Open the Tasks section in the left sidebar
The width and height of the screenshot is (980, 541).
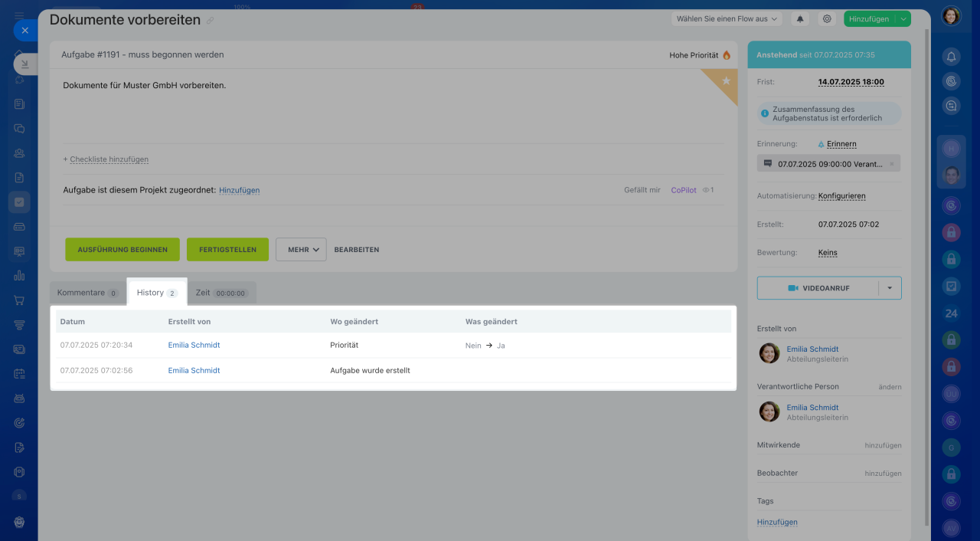(x=19, y=202)
